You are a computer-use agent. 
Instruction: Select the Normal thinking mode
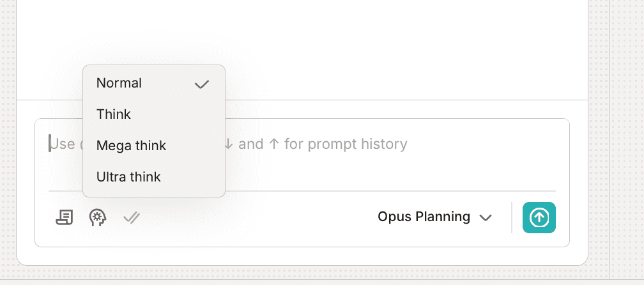pyautogui.click(x=119, y=83)
